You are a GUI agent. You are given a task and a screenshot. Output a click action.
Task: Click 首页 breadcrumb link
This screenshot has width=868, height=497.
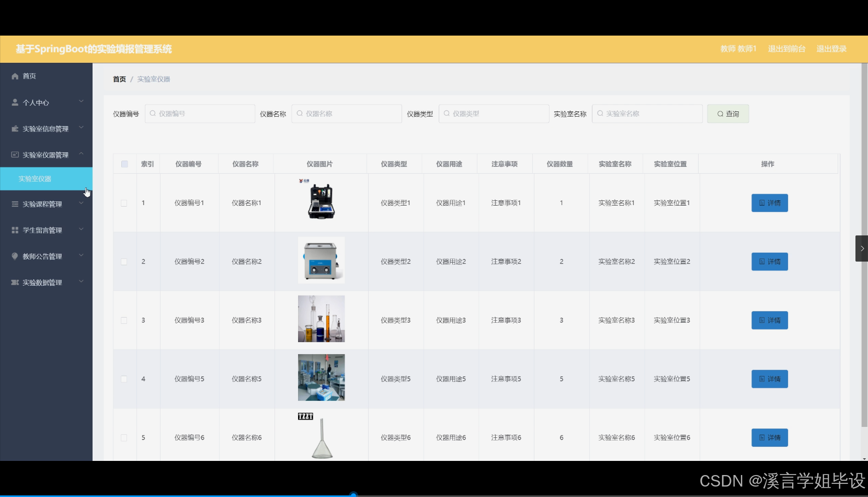click(x=119, y=79)
